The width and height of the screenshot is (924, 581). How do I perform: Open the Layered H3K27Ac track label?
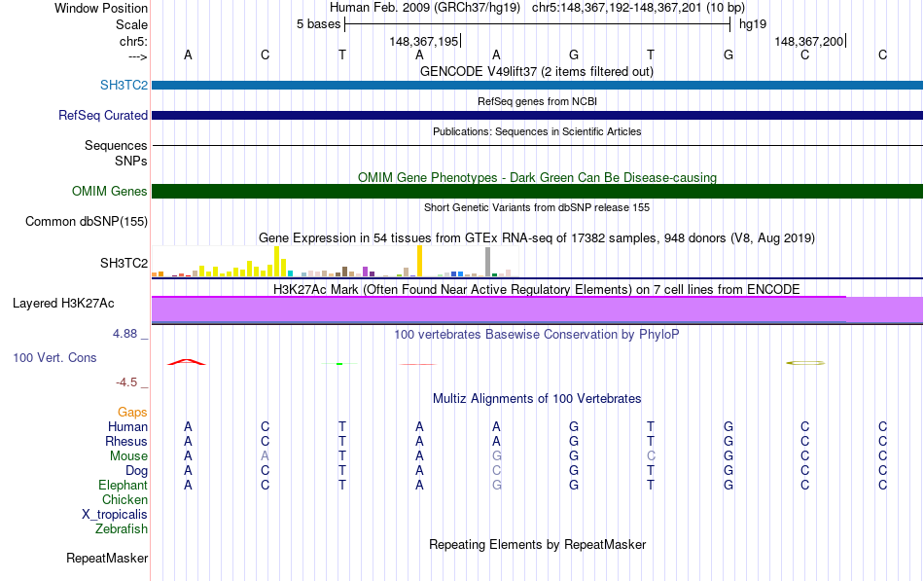point(63,304)
